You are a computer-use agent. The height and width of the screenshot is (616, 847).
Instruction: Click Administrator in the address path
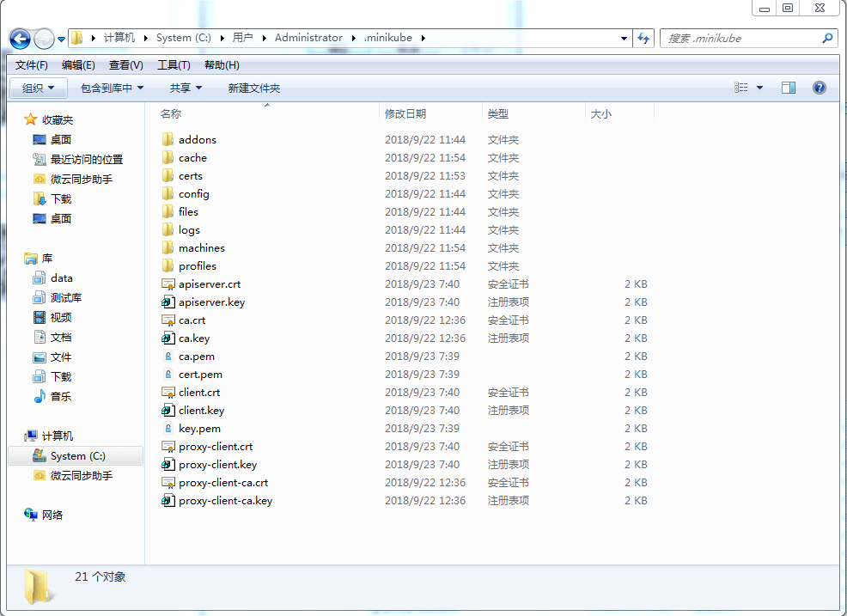[308, 38]
